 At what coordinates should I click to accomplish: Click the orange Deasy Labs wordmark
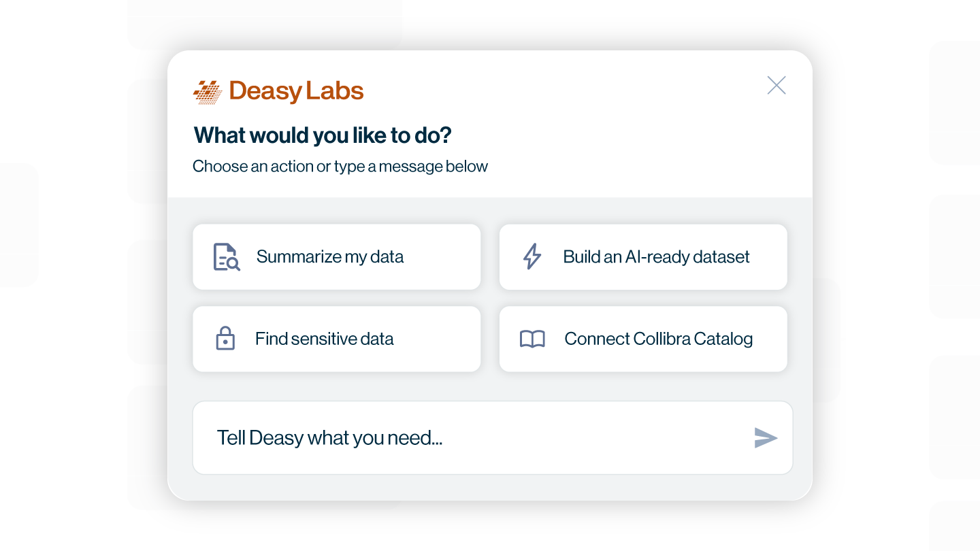(x=298, y=90)
